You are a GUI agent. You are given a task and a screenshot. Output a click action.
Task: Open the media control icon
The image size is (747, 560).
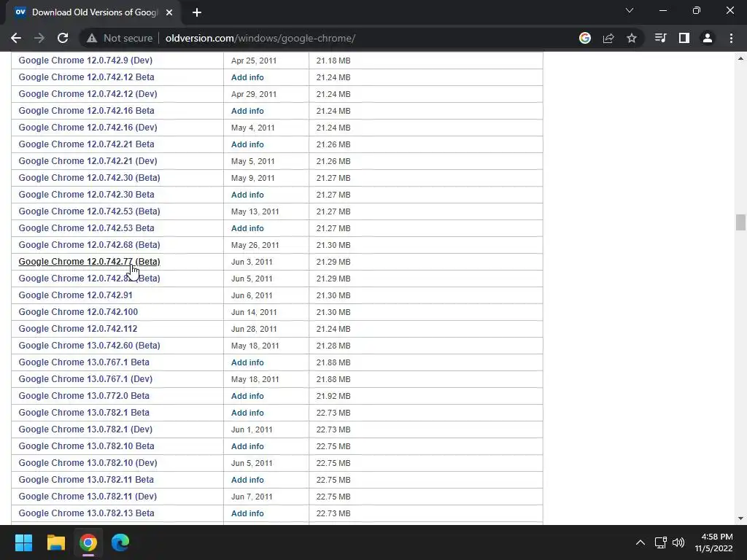(x=660, y=38)
